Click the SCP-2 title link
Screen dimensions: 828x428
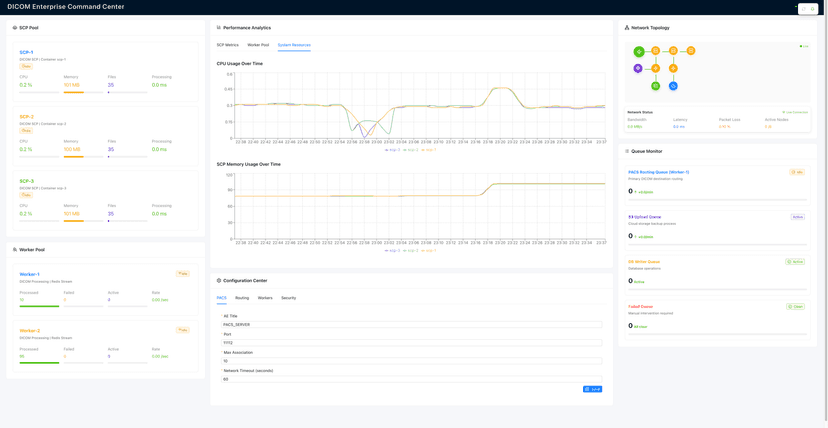tap(26, 117)
